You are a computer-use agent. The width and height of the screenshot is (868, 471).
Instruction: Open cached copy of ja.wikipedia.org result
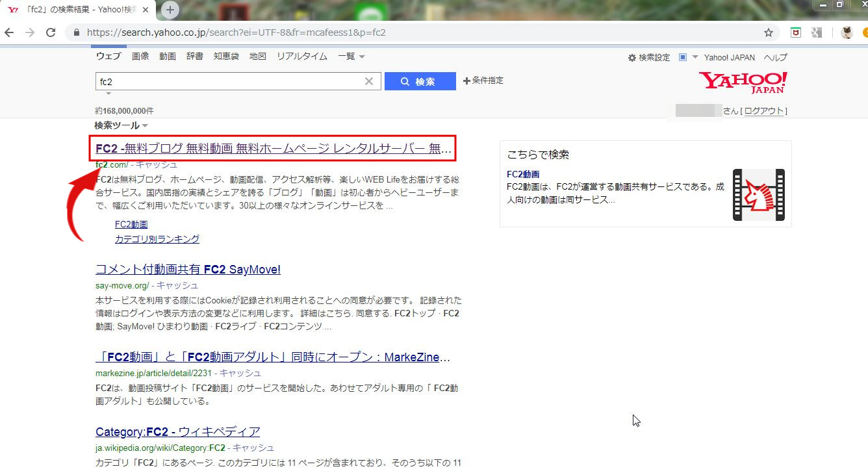pyautogui.click(x=253, y=448)
